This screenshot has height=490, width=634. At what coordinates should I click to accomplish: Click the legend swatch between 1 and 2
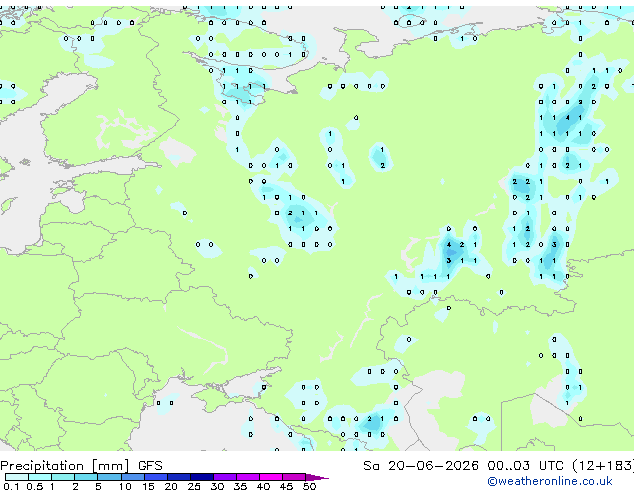tap(63, 477)
